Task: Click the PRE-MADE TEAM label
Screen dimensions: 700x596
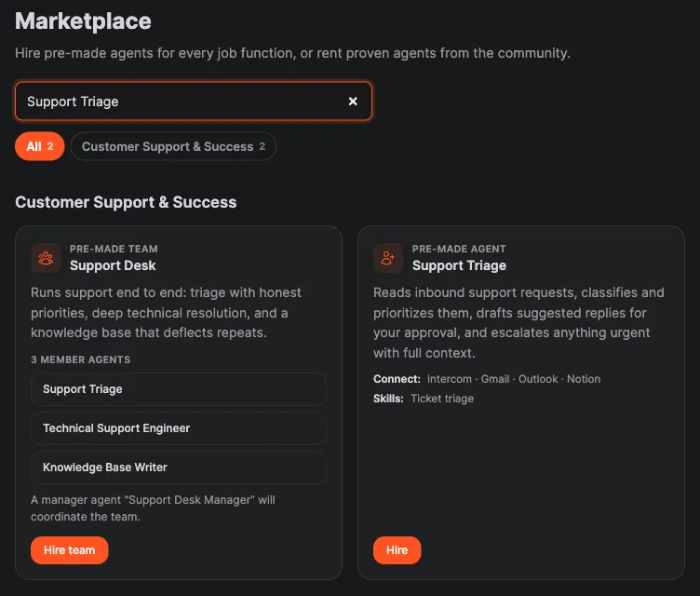Action: pyautogui.click(x=114, y=249)
